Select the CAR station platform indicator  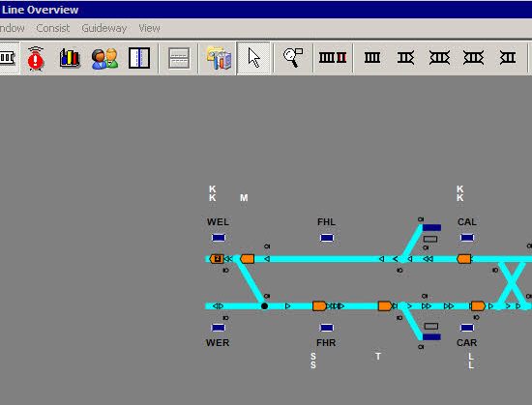point(467,328)
